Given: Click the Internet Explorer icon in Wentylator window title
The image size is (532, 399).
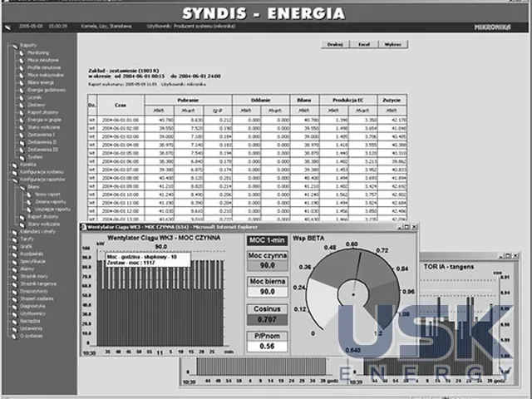Looking at the screenshot, I should [x=83, y=227].
